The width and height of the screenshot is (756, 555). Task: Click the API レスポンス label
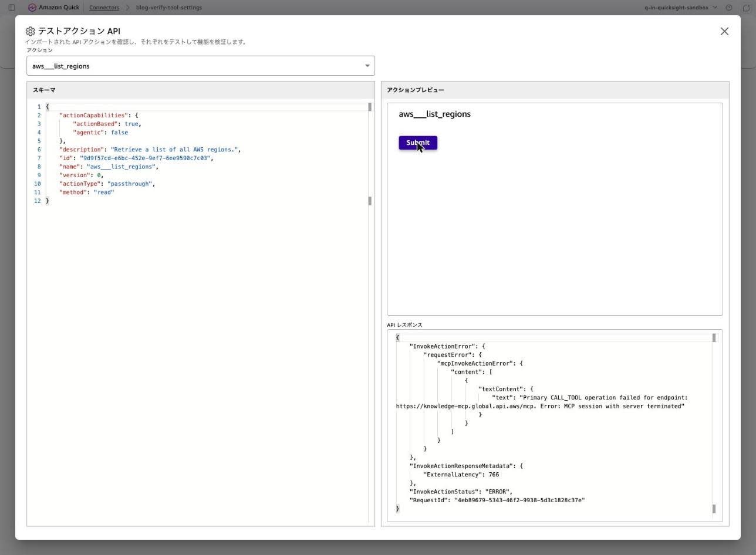[x=404, y=324]
